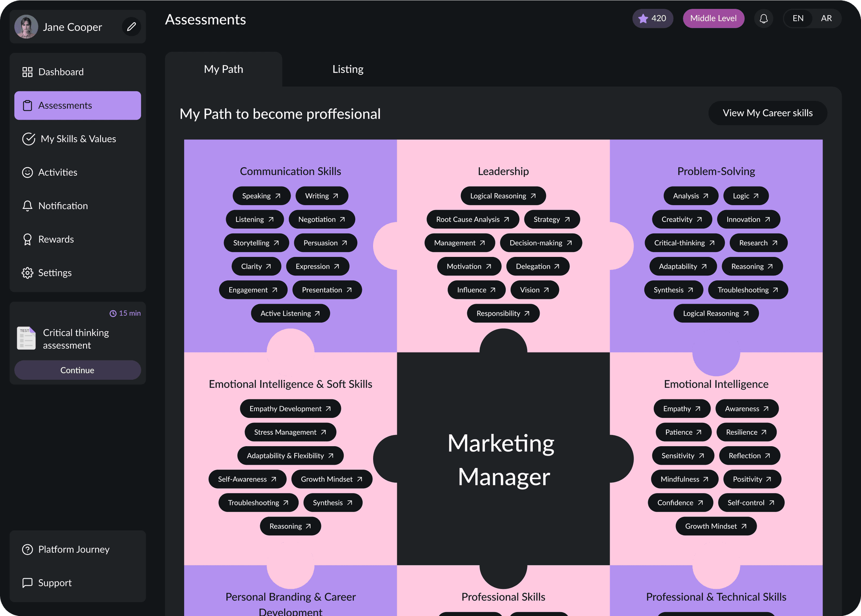Click the View My Career skills button

click(x=767, y=113)
